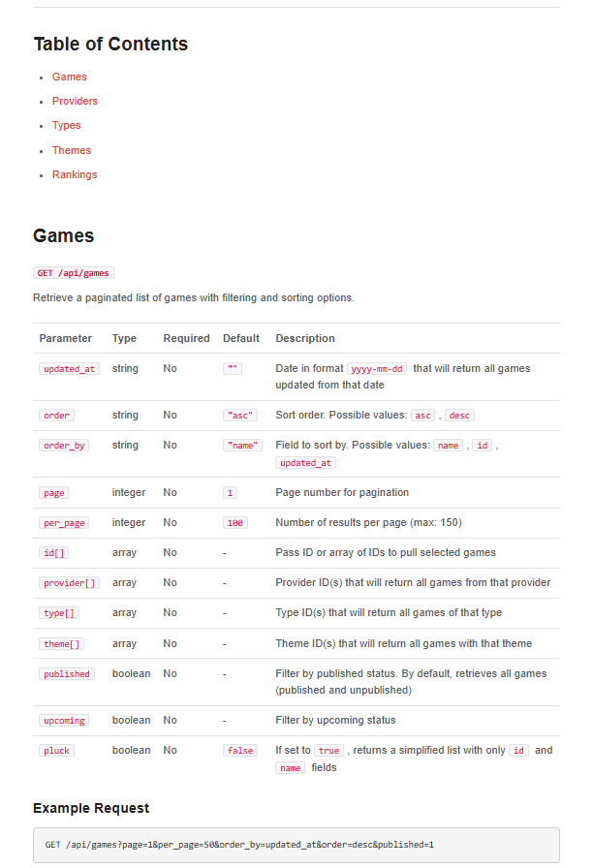This screenshot has width=593, height=868.
Task: Click inside the Example Request code block
Action: (296, 845)
